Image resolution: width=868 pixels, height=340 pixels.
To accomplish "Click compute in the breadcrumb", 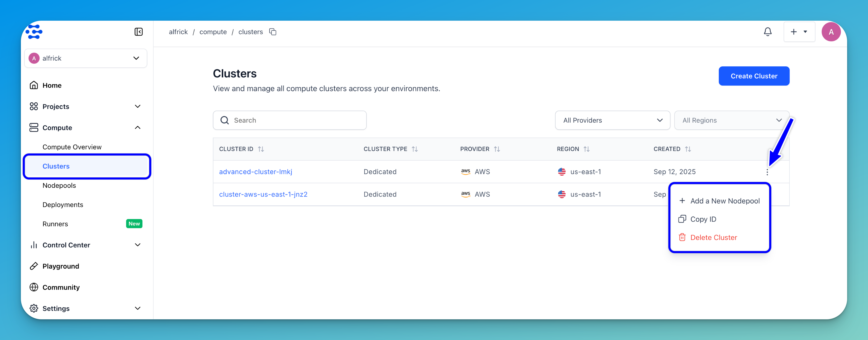I will [213, 32].
